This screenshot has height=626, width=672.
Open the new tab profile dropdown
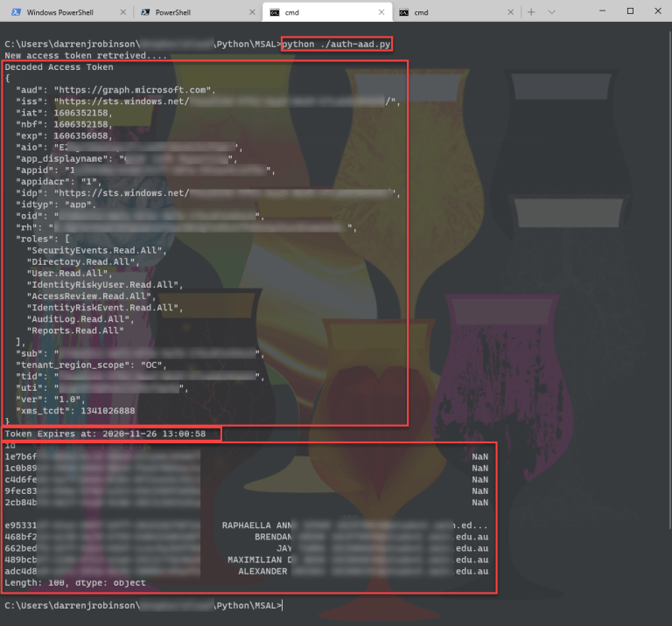551,12
